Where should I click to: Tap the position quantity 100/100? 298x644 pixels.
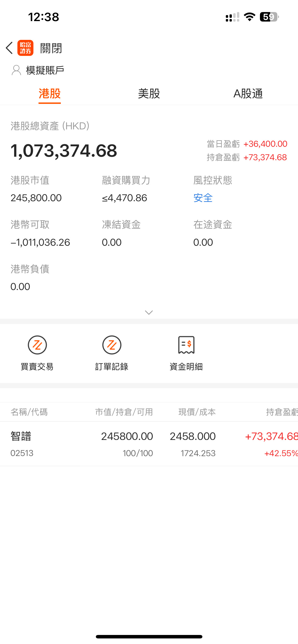click(x=138, y=453)
